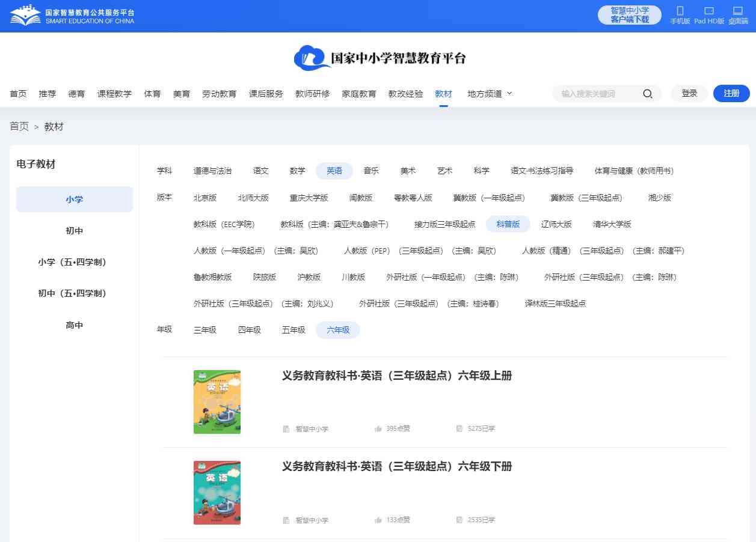Filter subject by 音乐
The width and height of the screenshot is (756, 542).
coord(371,171)
